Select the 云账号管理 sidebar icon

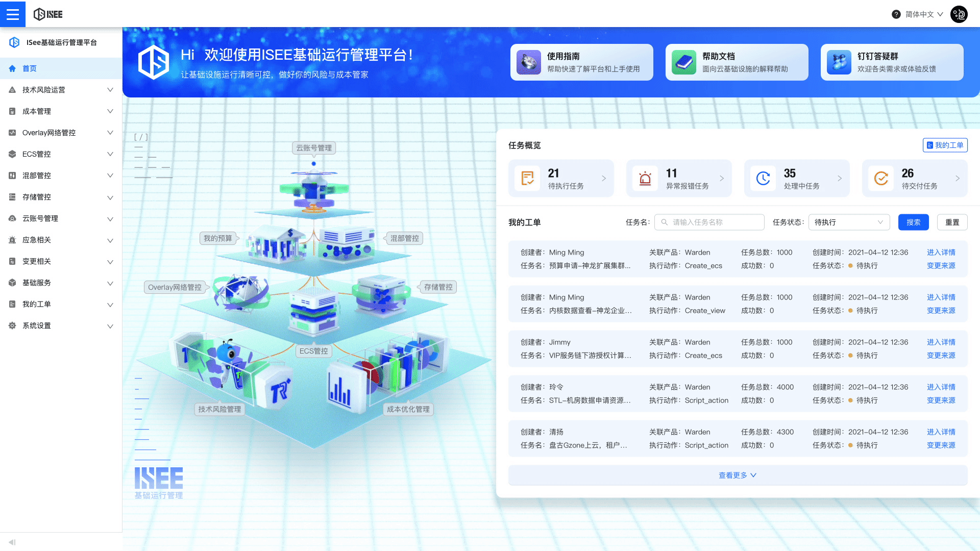[11, 218]
